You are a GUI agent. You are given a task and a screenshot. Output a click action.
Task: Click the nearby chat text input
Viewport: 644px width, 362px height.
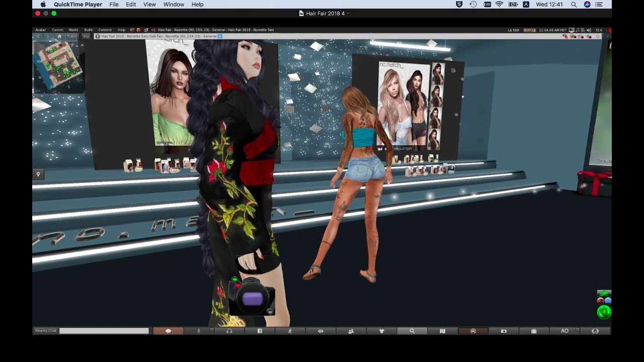coord(104,331)
